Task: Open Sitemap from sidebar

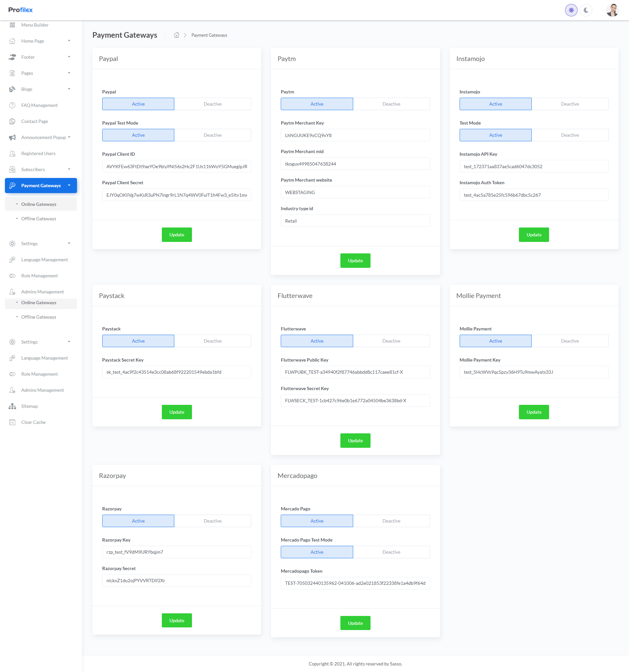Action: 29,406
